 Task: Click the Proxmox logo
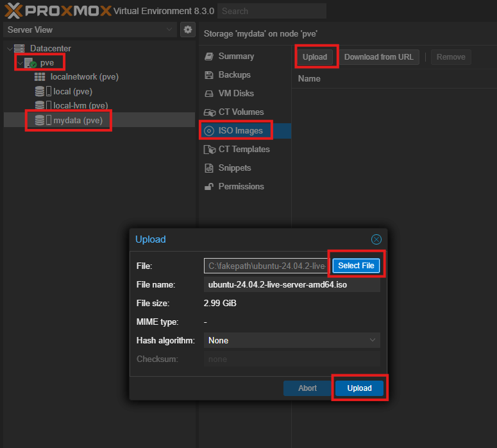click(x=58, y=10)
